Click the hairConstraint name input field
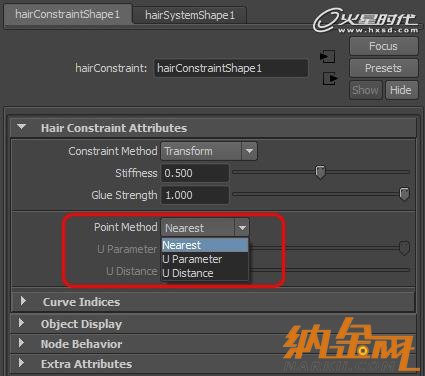425x376 pixels. [231, 68]
